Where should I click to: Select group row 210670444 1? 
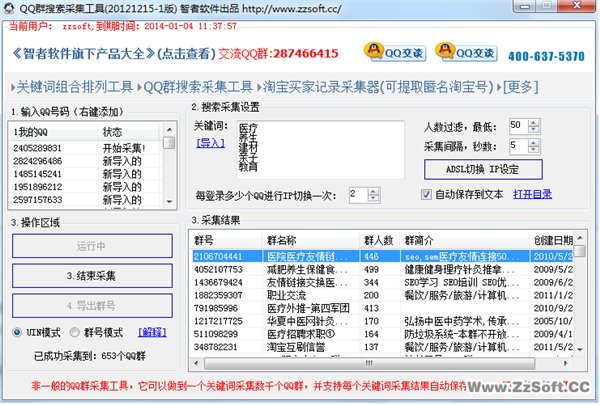pyautogui.click(x=383, y=256)
